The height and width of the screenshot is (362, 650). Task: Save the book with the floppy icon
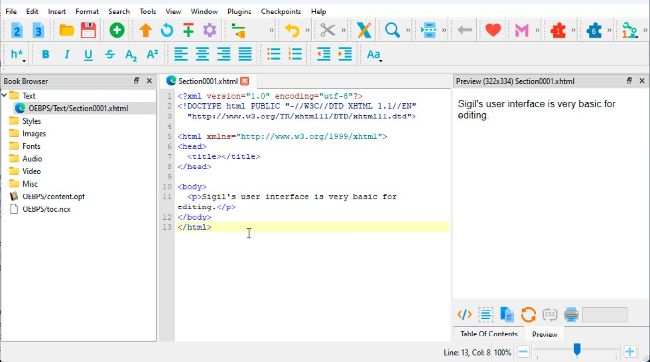click(x=88, y=30)
